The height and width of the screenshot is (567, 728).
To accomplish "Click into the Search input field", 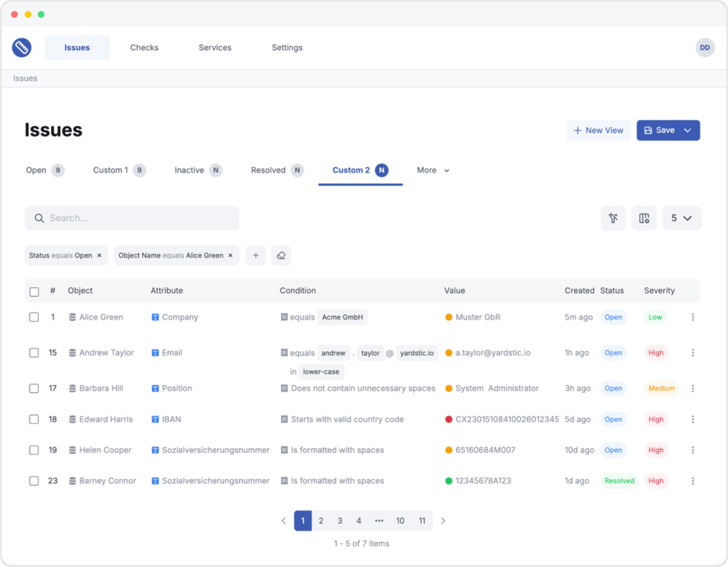I will point(132,218).
